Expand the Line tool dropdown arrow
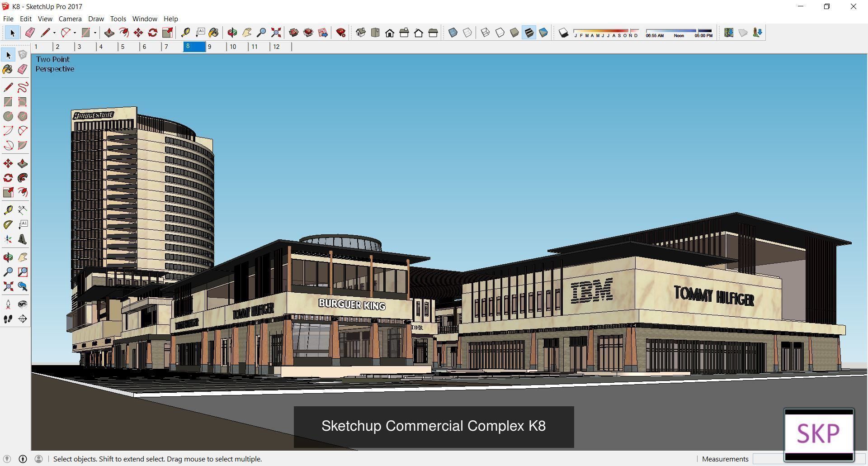868x466 pixels. click(x=54, y=33)
